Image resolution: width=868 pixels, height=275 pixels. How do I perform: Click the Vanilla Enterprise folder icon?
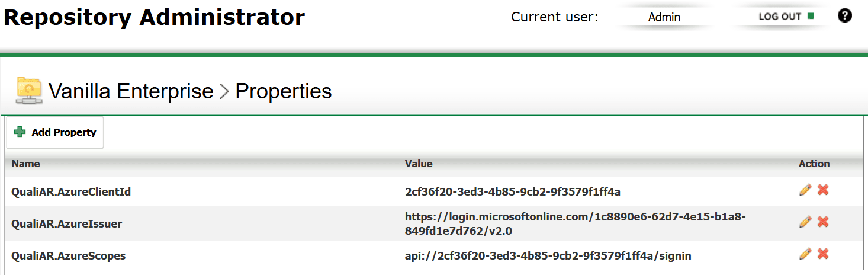[x=29, y=91]
